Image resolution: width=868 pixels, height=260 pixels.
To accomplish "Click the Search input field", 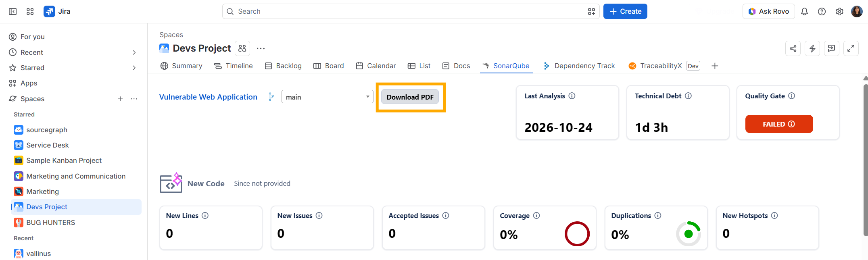I will coord(411,11).
